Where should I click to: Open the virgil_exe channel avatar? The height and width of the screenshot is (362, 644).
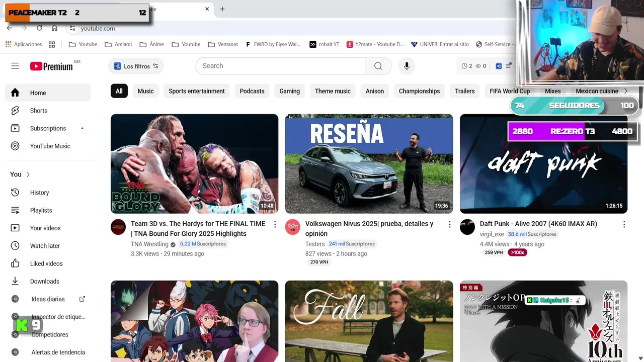467,227
